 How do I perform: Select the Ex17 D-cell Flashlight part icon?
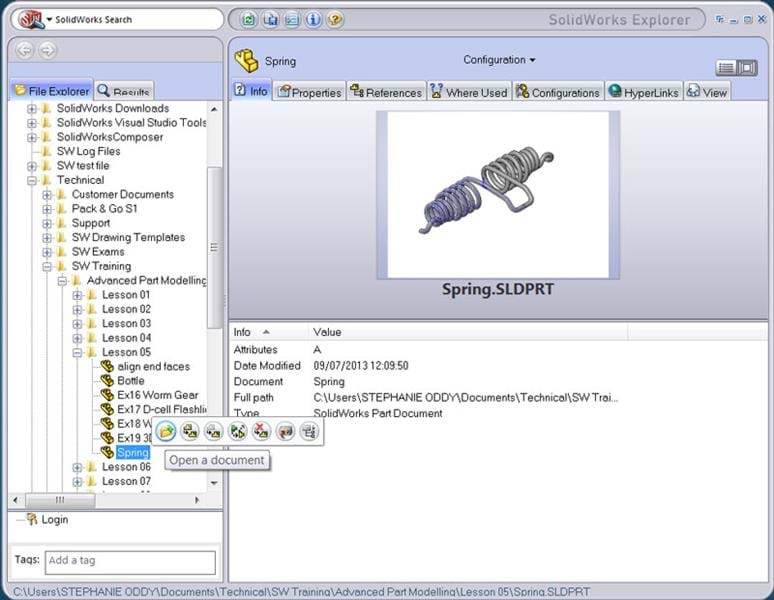107,409
